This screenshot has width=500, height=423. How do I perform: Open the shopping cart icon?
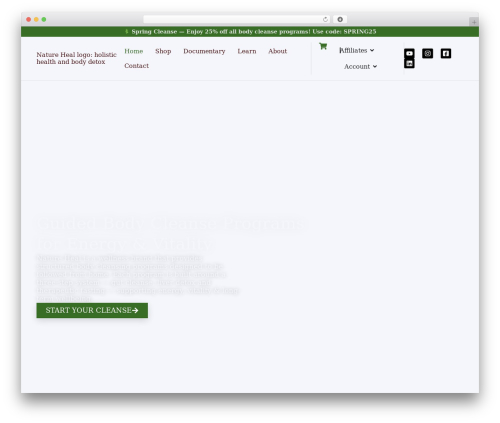323,46
